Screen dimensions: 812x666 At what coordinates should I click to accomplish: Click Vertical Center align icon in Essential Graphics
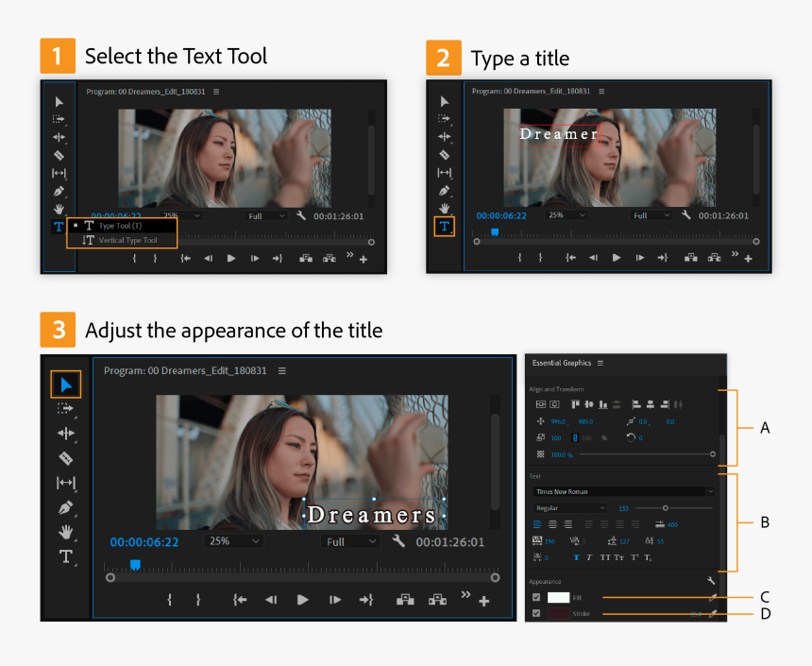click(541, 404)
